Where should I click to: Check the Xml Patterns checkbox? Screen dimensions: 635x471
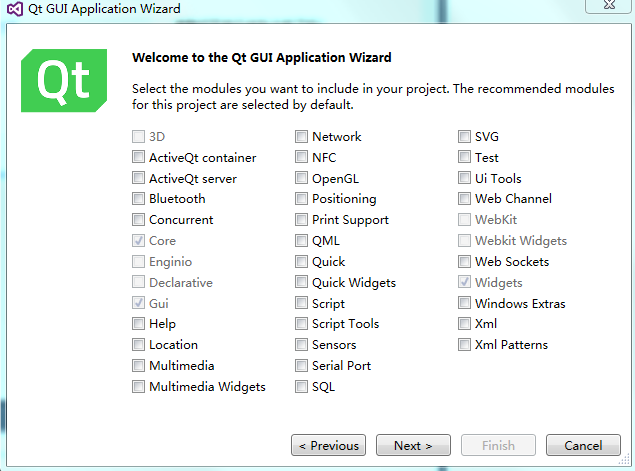tap(465, 345)
